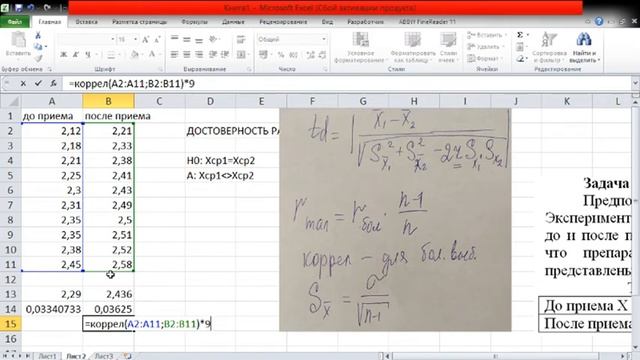Open Font group dialog launcher (Шрифт)

(160, 69)
